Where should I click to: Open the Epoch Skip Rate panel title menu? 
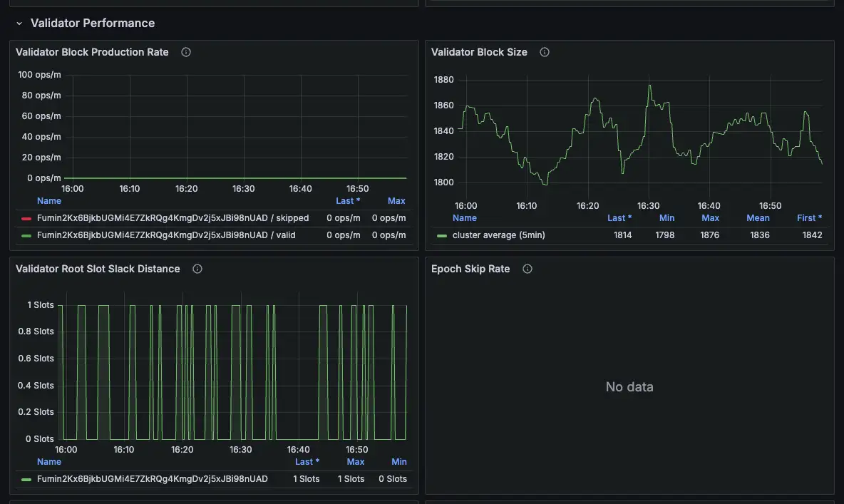click(x=470, y=269)
